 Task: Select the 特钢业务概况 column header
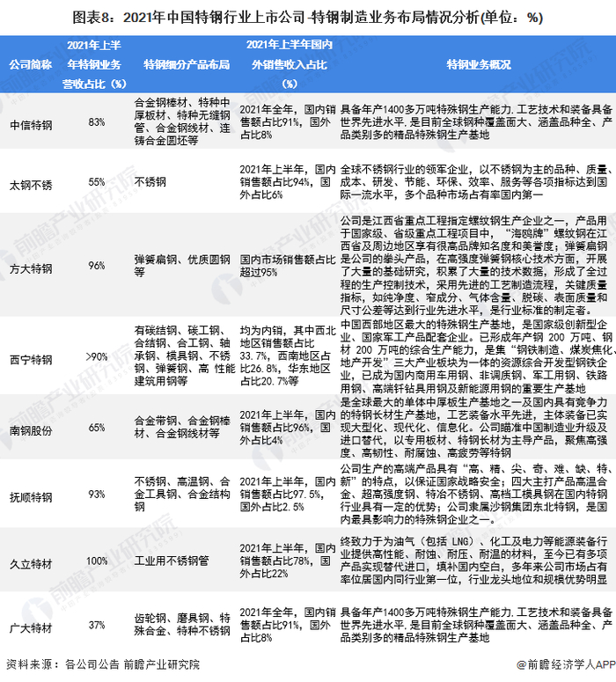click(x=479, y=65)
